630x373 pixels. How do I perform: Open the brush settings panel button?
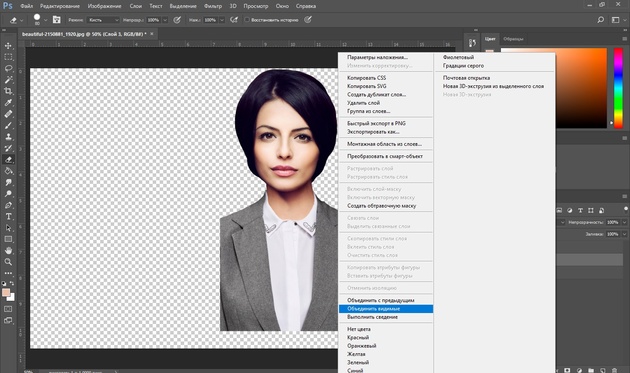click(x=57, y=20)
